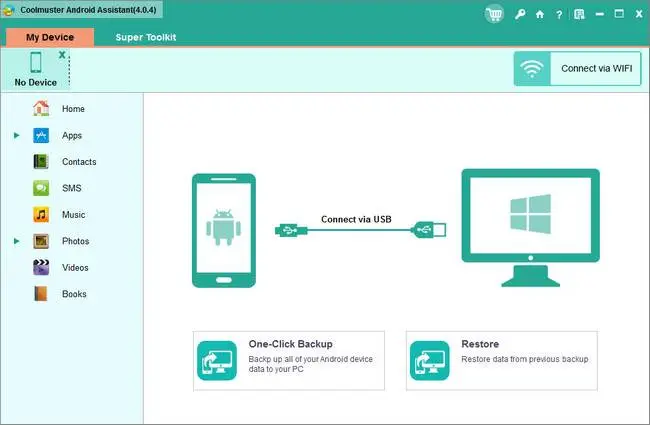Screen dimensions: 650x425
Task: Click the Windows monitor illustration
Action: 531,228
